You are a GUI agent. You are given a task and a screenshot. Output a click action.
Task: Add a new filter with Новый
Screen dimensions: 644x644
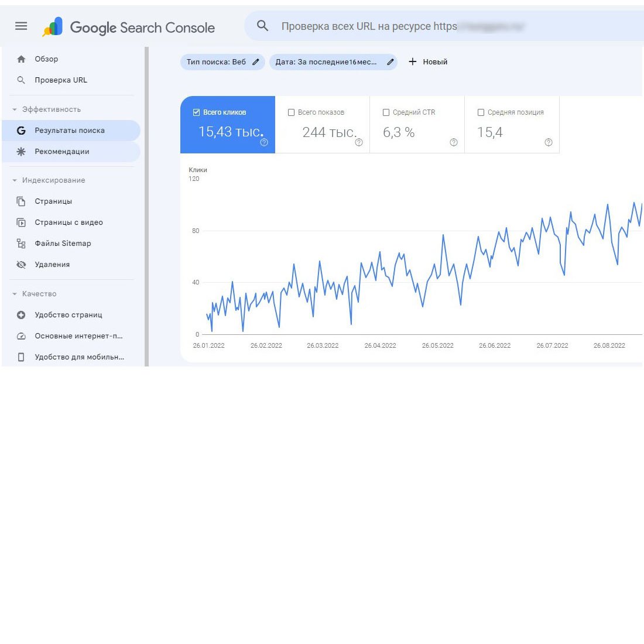coord(428,62)
